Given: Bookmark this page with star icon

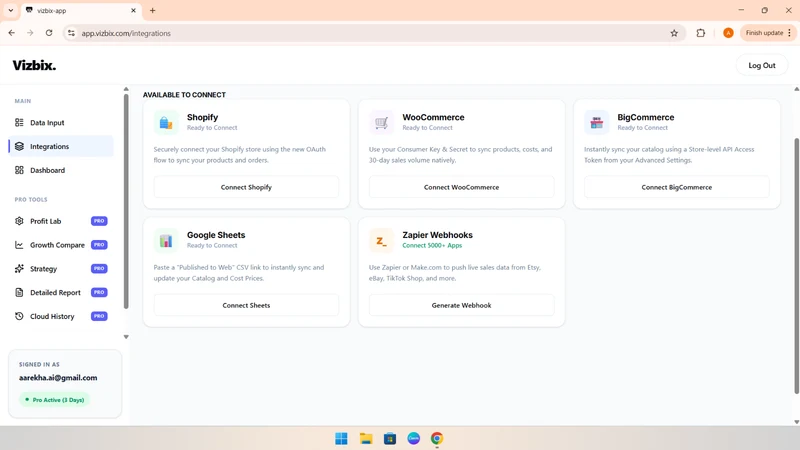Looking at the screenshot, I should click(x=674, y=33).
